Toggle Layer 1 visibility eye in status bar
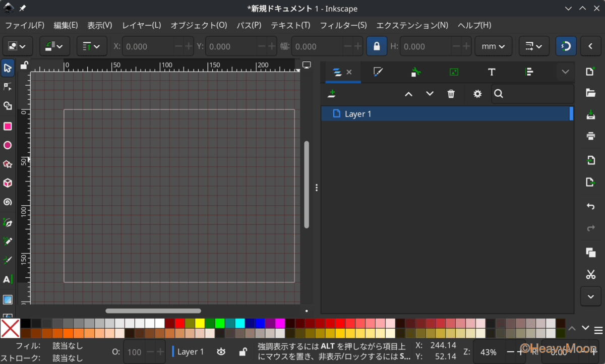Image resolution: width=605 pixels, height=364 pixels. (221, 351)
